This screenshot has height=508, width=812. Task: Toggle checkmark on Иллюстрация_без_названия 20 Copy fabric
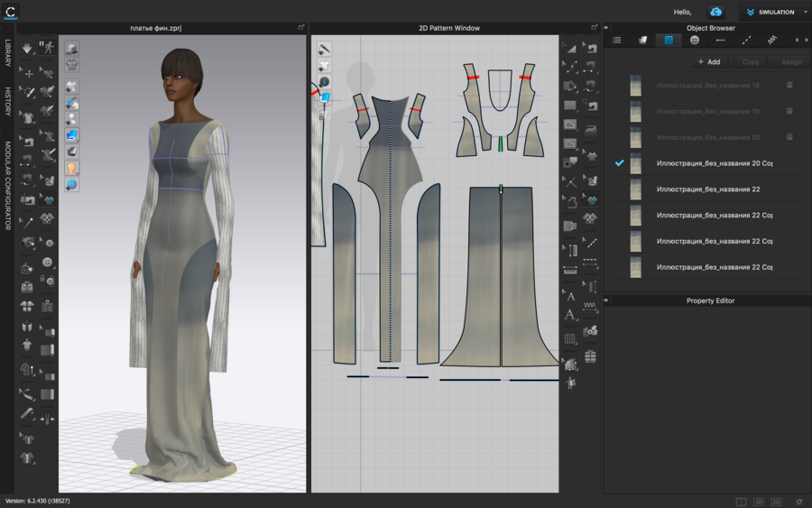tap(619, 163)
